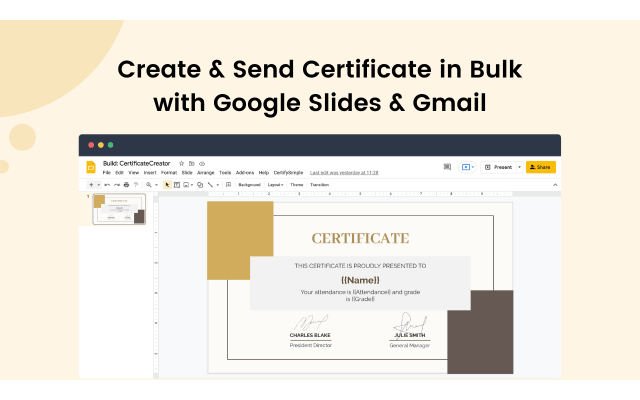Screen dimensions: 640x400
Task: Click the Present button
Action: click(499, 167)
